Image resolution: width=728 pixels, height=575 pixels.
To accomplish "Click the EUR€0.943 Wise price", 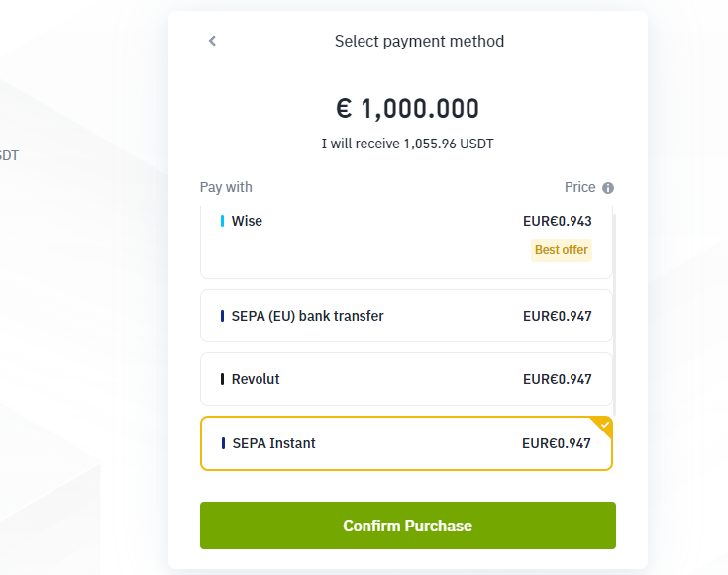I will (557, 221).
